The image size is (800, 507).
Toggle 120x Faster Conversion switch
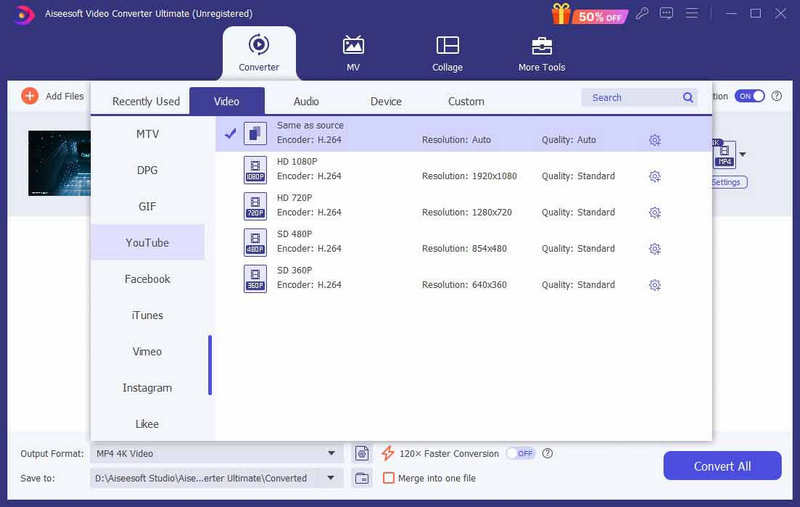[x=520, y=453]
